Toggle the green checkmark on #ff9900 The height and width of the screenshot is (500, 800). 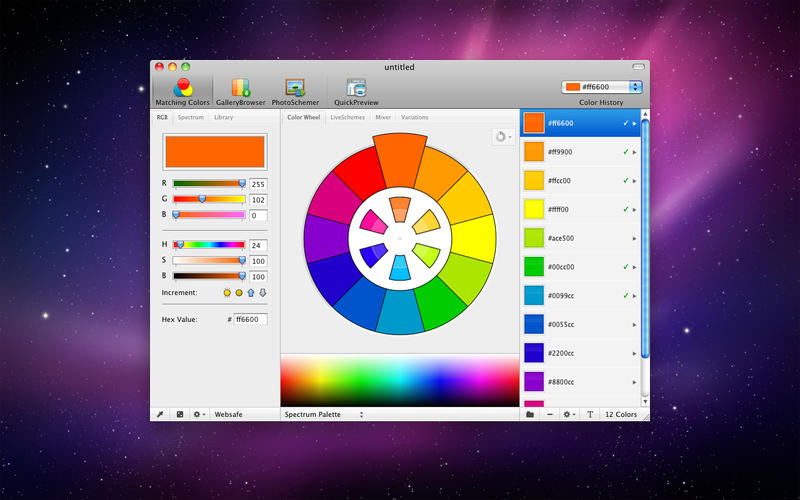pos(625,152)
